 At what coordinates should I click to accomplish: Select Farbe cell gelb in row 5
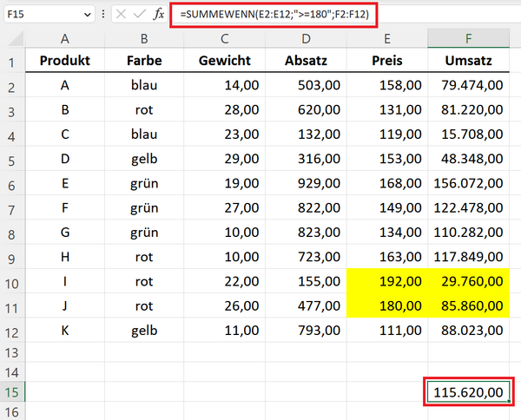click(144, 159)
